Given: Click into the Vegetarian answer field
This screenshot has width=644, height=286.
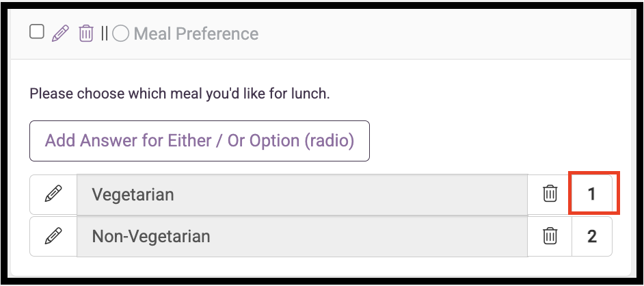Looking at the screenshot, I should (302, 194).
